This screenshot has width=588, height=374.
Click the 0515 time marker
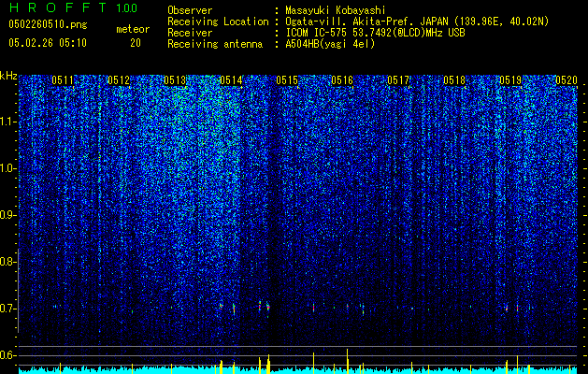pos(287,80)
